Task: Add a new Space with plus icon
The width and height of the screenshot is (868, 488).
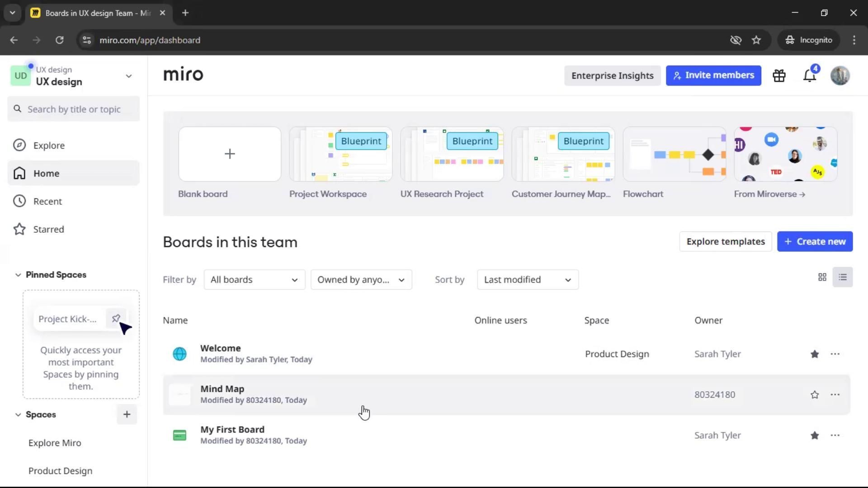Action: click(127, 414)
